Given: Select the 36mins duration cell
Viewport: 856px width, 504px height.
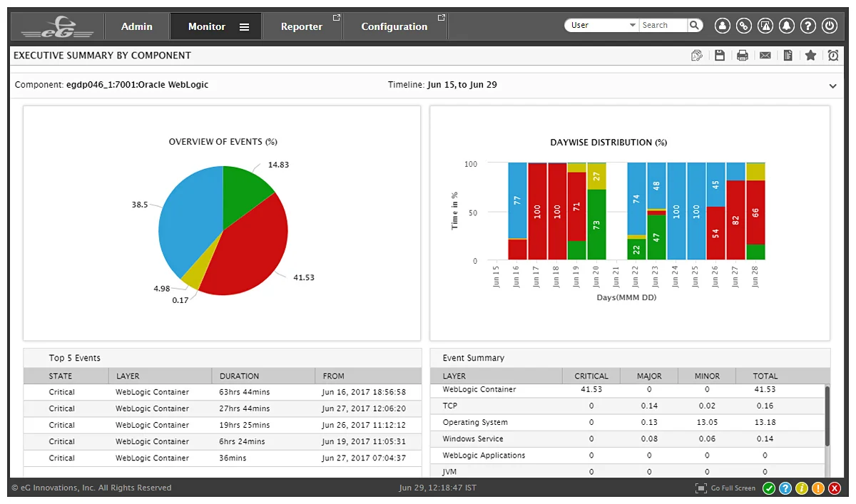Looking at the screenshot, I should coord(233,458).
